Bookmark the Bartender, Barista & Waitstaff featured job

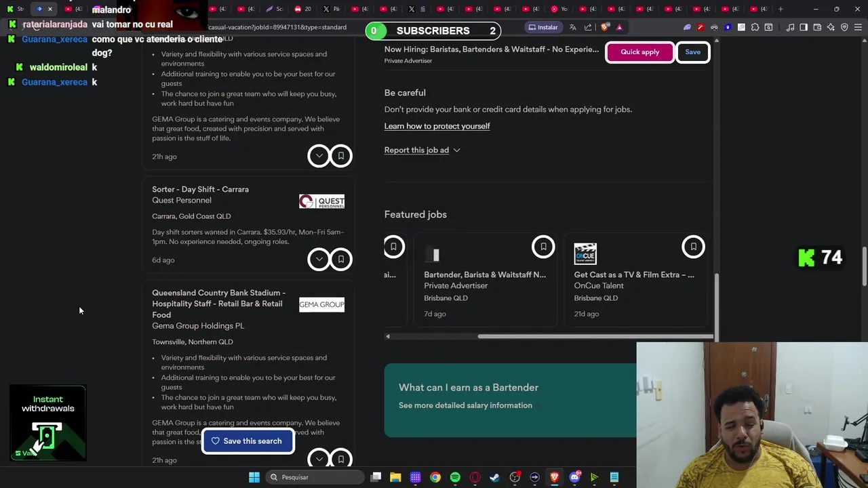tap(543, 247)
